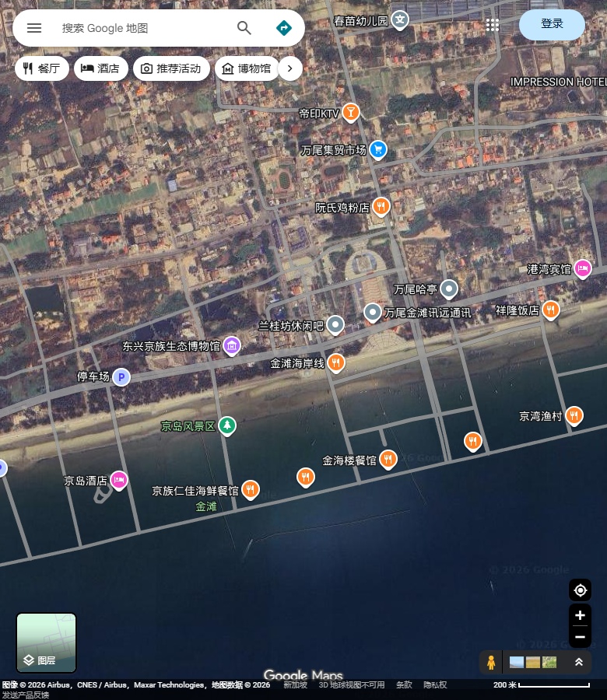This screenshot has width=607, height=700.
Task: Click the green 金滩 beach label
Action: [206, 506]
